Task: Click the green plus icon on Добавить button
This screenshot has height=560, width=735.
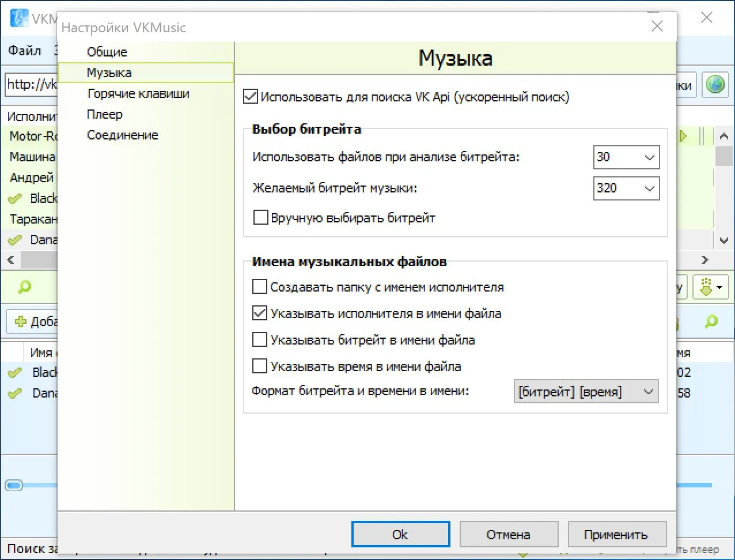Action: [21, 321]
